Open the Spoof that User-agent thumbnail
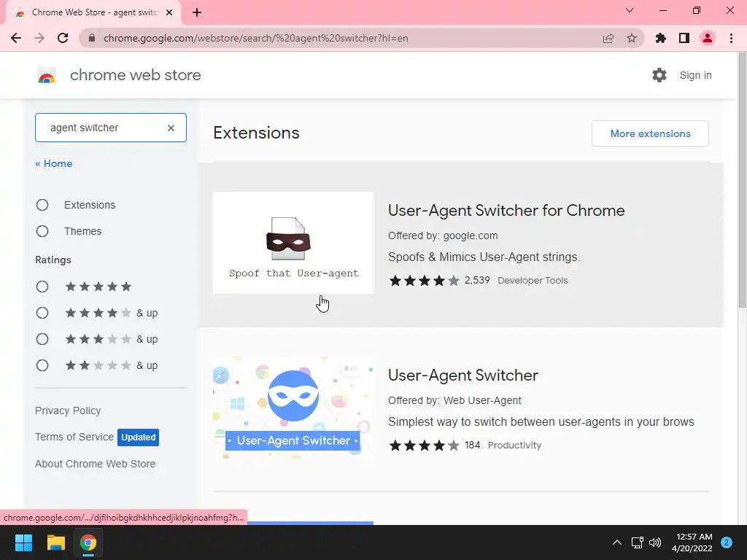This screenshot has width=747, height=560. 293,243
